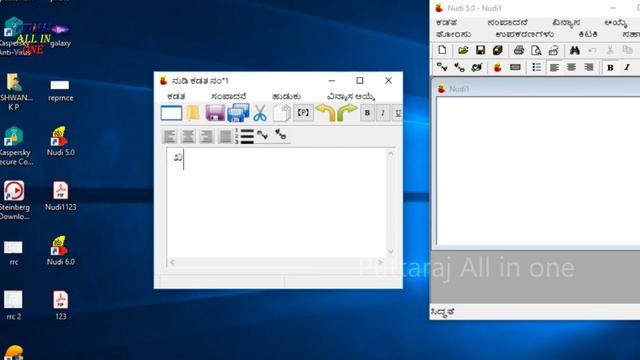Click the horizontal scrollbar left arrow in Nudi Kadata
640x360 pixels.
click(172, 262)
